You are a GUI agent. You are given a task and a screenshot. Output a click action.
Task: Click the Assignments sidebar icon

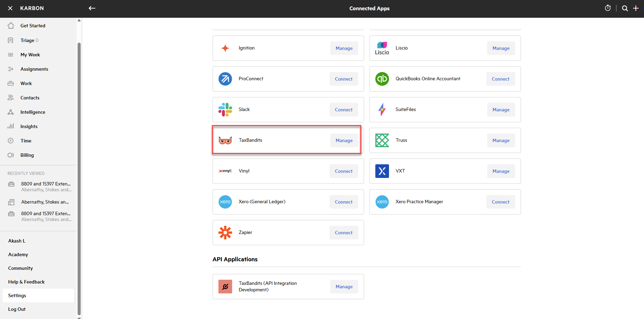point(11,69)
